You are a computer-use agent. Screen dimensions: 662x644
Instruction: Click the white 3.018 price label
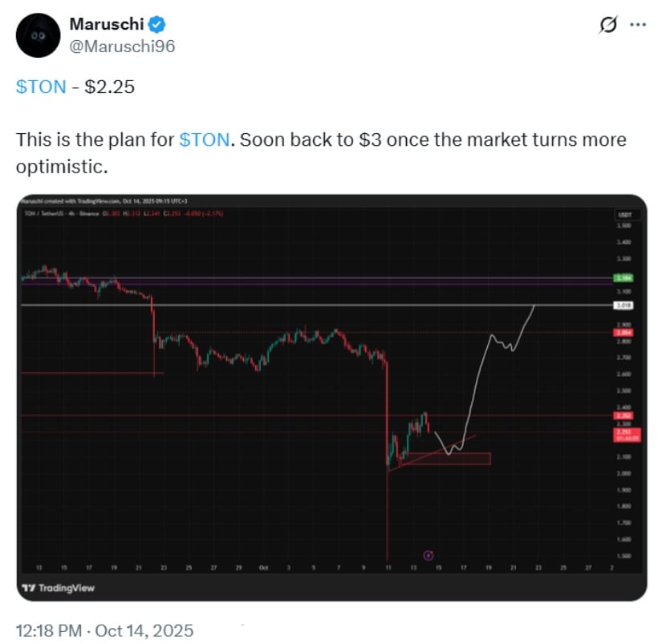coord(623,306)
